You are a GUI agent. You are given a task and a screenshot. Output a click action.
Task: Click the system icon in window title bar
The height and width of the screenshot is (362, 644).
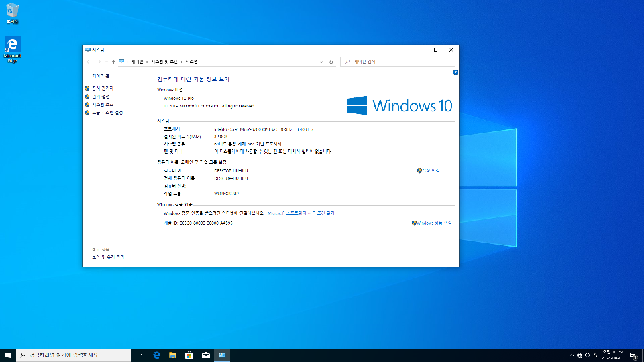[x=87, y=50]
